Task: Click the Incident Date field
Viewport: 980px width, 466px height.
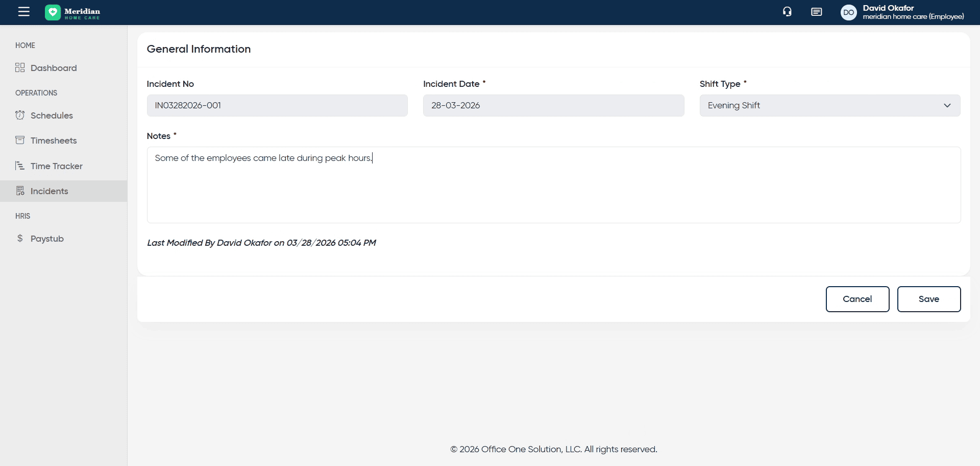Action: [x=553, y=106]
